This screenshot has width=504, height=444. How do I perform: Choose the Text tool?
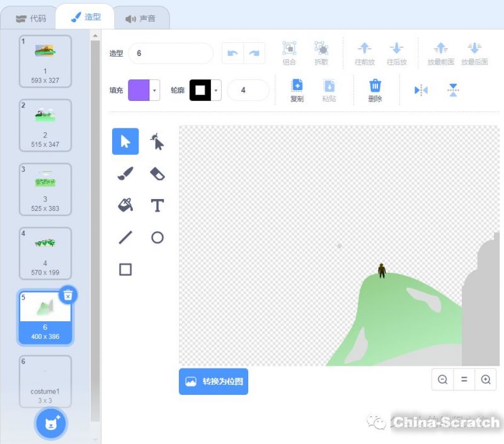[x=157, y=205]
